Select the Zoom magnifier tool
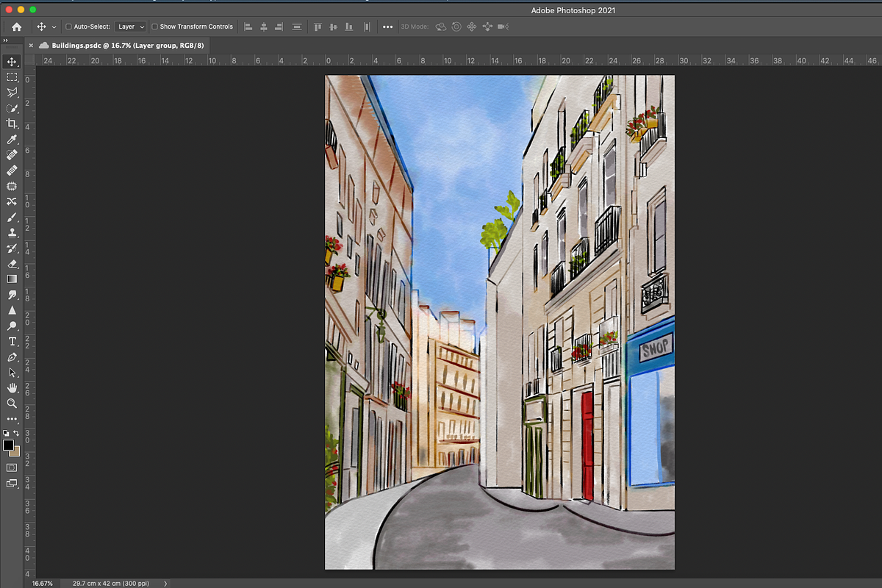This screenshot has width=882, height=588. pyautogui.click(x=12, y=404)
